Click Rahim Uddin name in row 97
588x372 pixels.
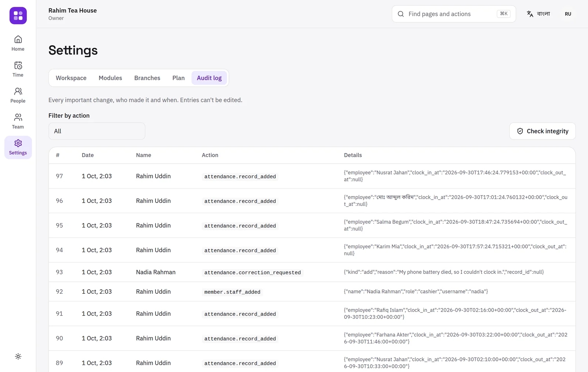153,176
